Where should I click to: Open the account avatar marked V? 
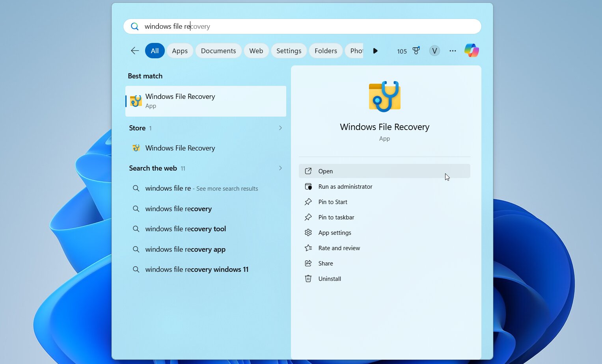[x=434, y=51]
